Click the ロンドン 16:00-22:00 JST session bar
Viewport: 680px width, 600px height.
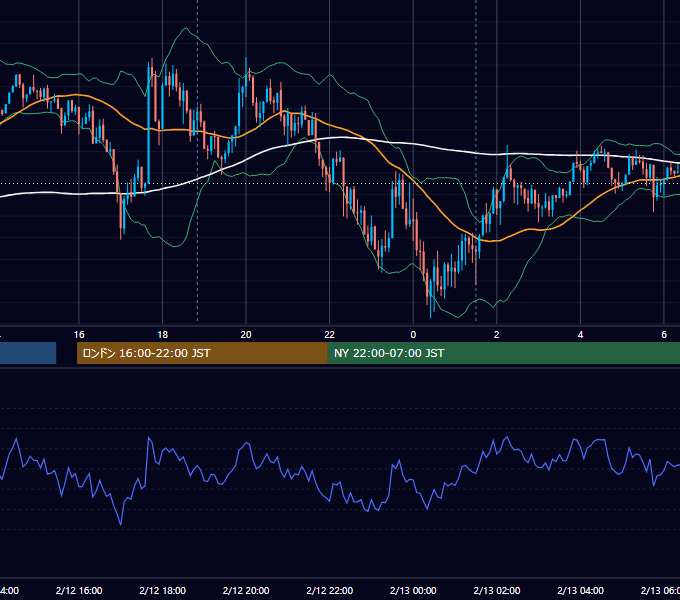[x=202, y=353]
